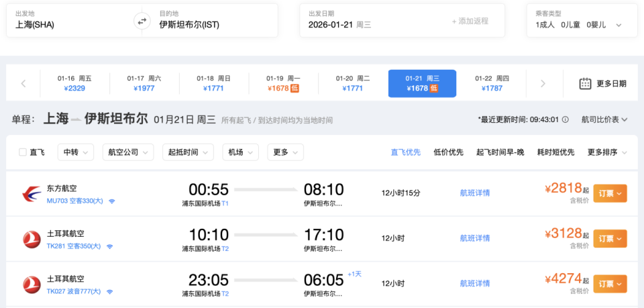Screen dimensions: 644x308
Task: Open the 更多 filter dropdown
Action: [x=286, y=152]
